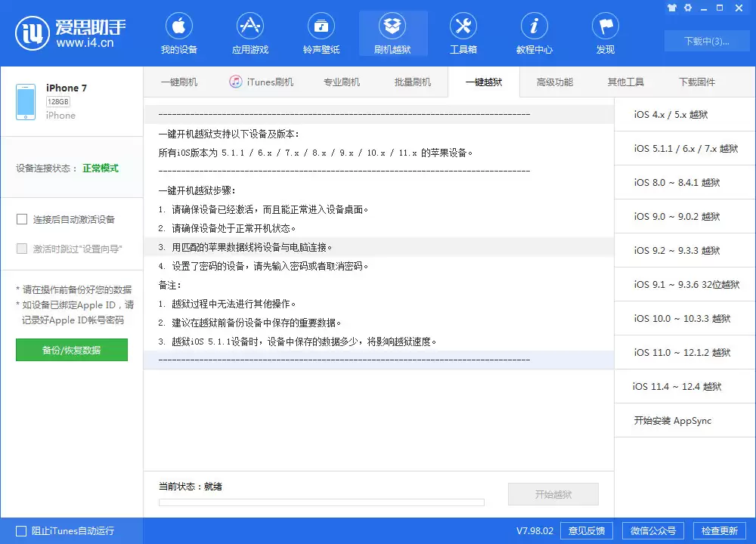Open 我的设备 (My Device) section
Viewport: 756px width, 544px height.
pos(179,33)
